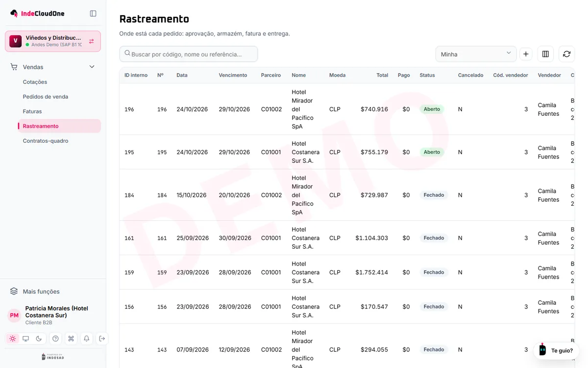
Task: Open the Viñedos y Distribuc... company selector
Action: coord(53,41)
